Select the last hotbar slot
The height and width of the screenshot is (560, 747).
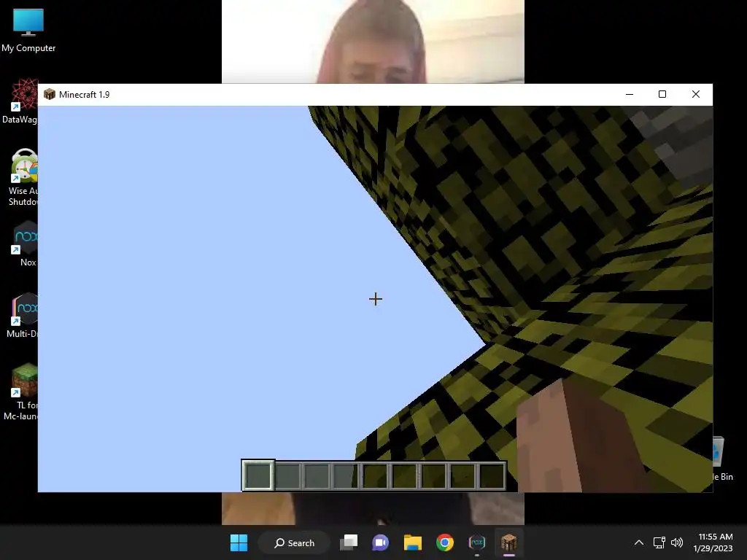click(492, 475)
